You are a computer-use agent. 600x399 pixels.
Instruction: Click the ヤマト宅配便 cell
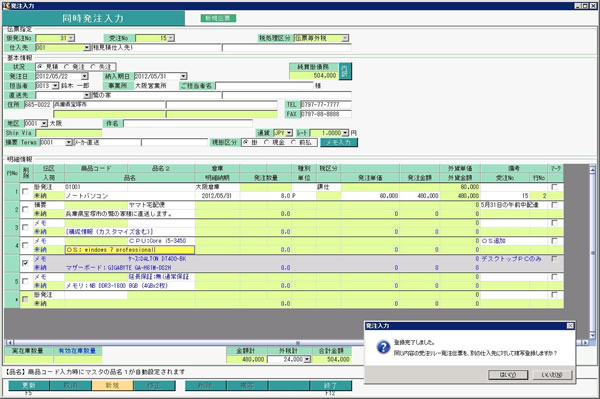[x=161, y=205]
